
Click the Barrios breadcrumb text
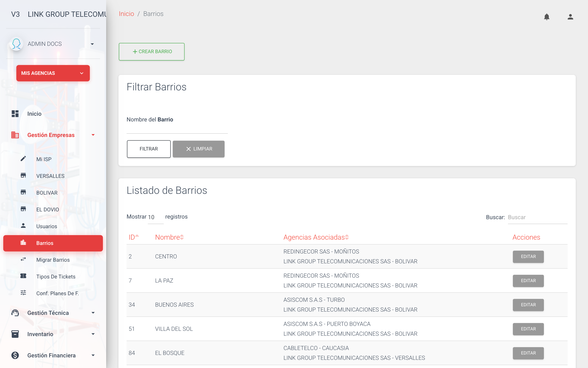point(153,14)
